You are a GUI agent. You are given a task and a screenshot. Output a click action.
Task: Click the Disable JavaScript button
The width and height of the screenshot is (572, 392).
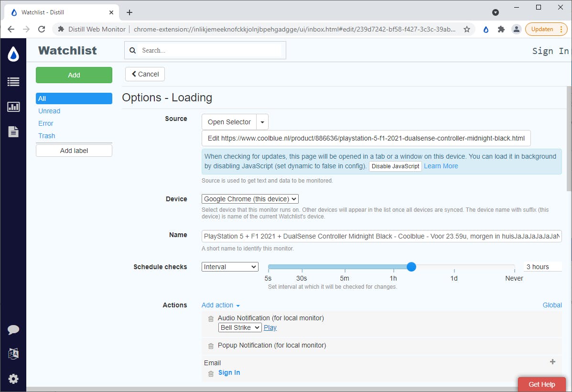pyautogui.click(x=396, y=166)
